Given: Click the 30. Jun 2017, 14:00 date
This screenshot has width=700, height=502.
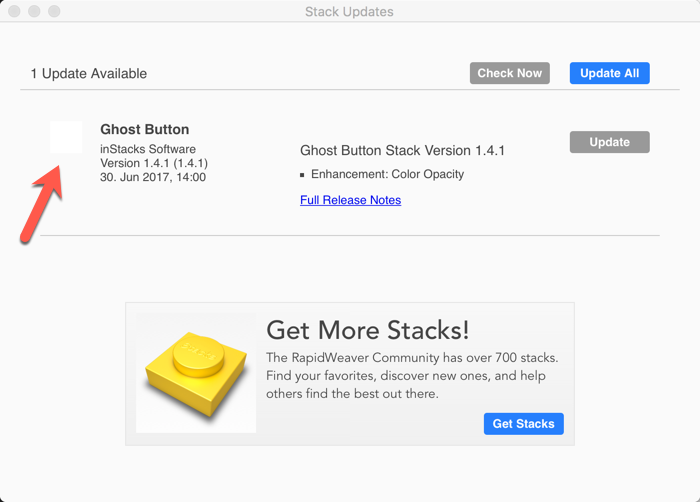Looking at the screenshot, I should coord(153,177).
